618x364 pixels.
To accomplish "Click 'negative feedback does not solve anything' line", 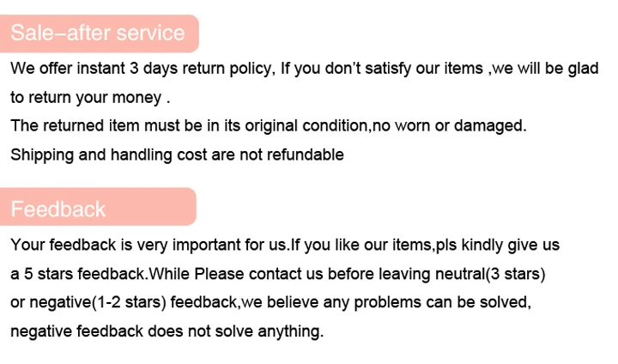I will pyautogui.click(x=167, y=331).
